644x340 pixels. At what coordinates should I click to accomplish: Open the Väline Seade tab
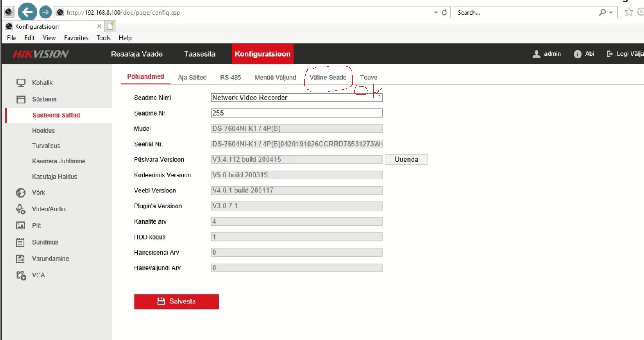point(328,77)
